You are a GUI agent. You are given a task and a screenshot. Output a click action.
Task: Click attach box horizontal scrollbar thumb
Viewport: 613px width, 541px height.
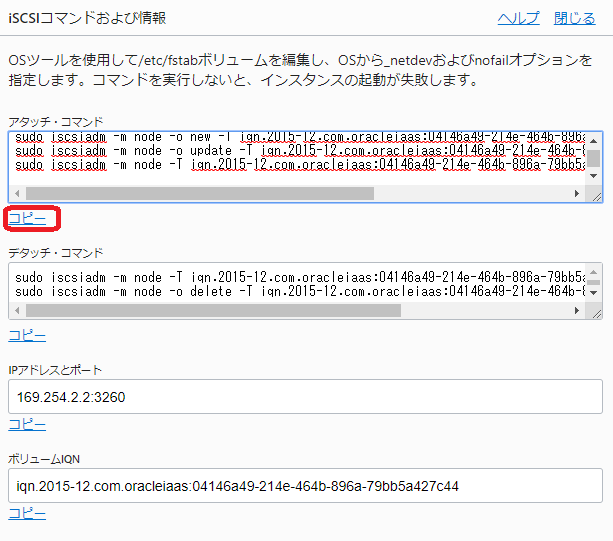click(200, 193)
